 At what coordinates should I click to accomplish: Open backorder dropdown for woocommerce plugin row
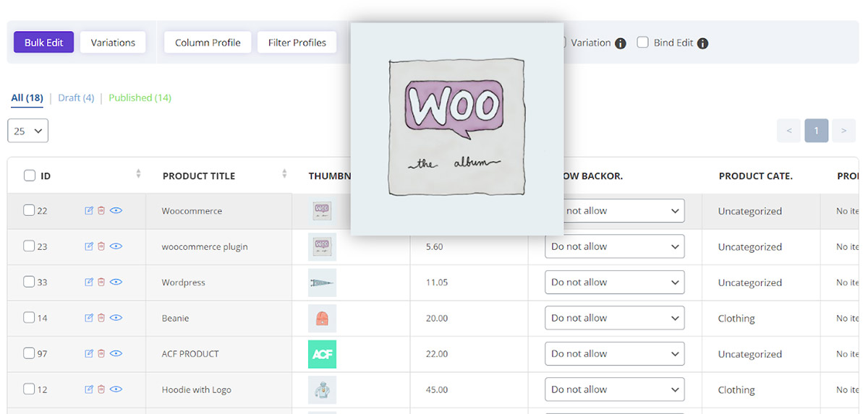point(614,246)
